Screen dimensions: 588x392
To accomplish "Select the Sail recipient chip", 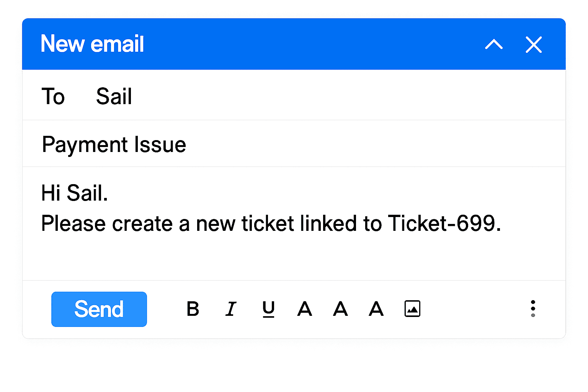I will pos(113,96).
